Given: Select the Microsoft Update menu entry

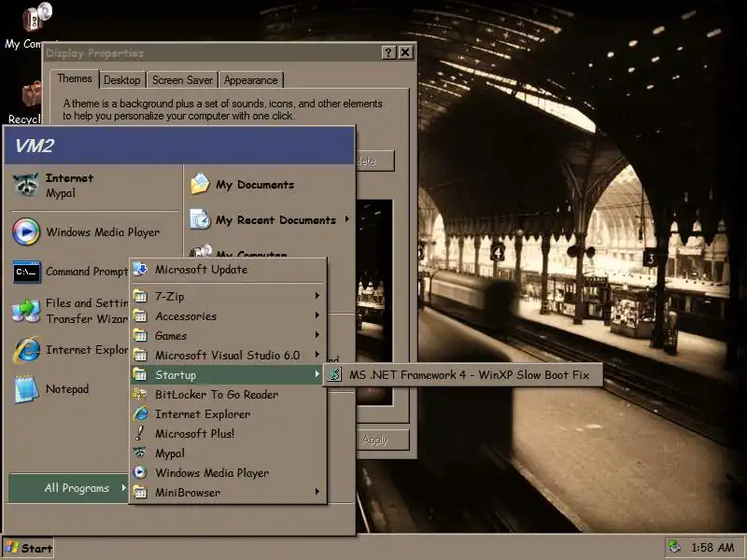Looking at the screenshot, I should [229, 270].
